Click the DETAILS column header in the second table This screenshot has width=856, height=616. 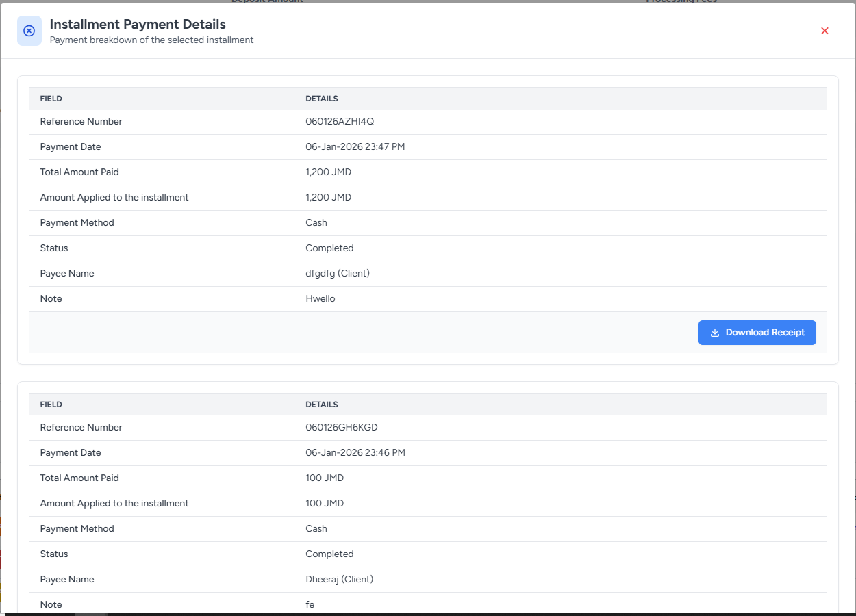[322, 405]
